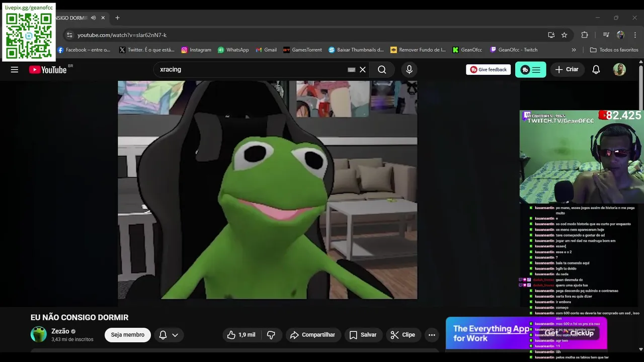Screen dimensions: 644x362
Task: Open the Zezão channel name link
Action: point(60,331)
